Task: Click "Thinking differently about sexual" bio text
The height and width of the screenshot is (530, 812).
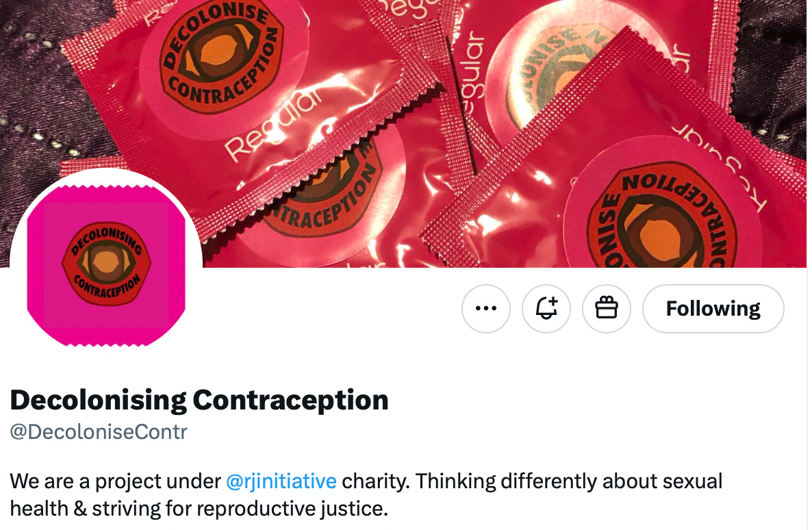Action: 569,481
